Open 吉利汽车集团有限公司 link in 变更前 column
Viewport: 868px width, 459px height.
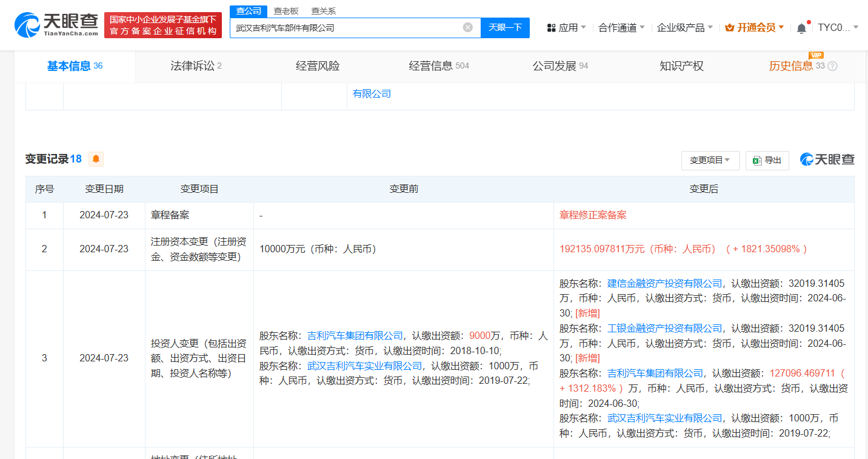(355, 335)
